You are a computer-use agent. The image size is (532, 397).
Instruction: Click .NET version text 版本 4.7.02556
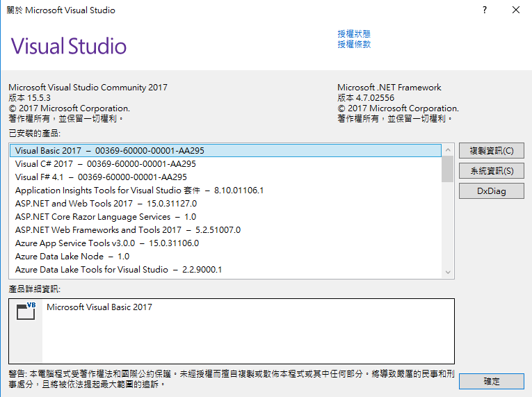366,98
